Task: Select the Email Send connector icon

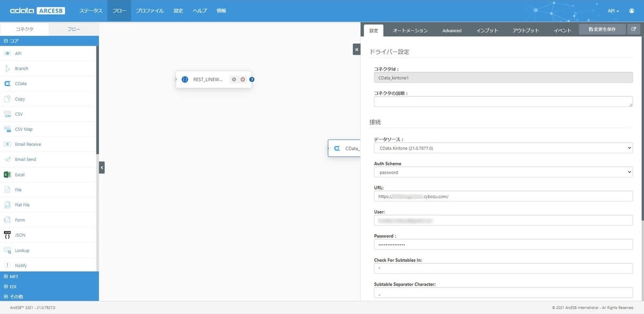Action: point(8,159)
